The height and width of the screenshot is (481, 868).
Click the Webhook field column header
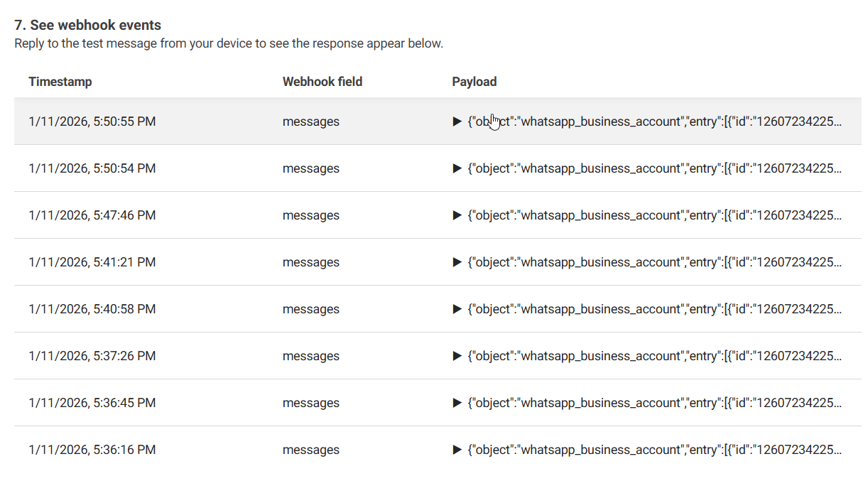322,82
